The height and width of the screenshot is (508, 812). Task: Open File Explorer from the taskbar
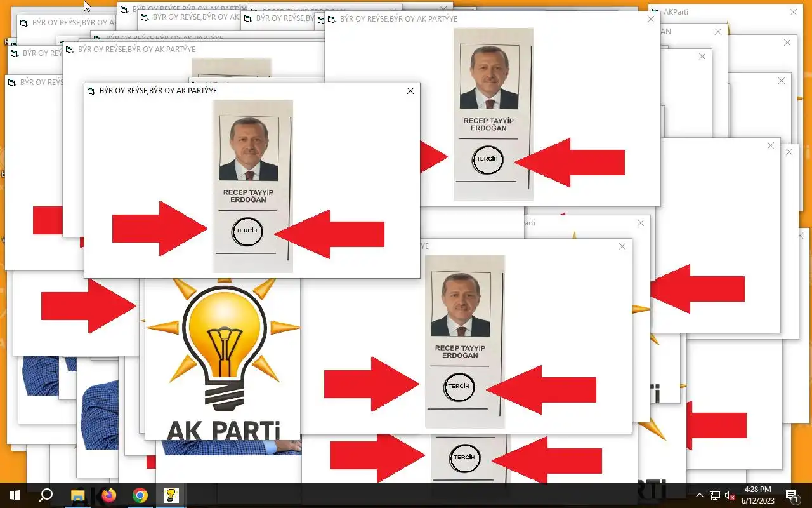pyautogui.click(x=77, y=495)
